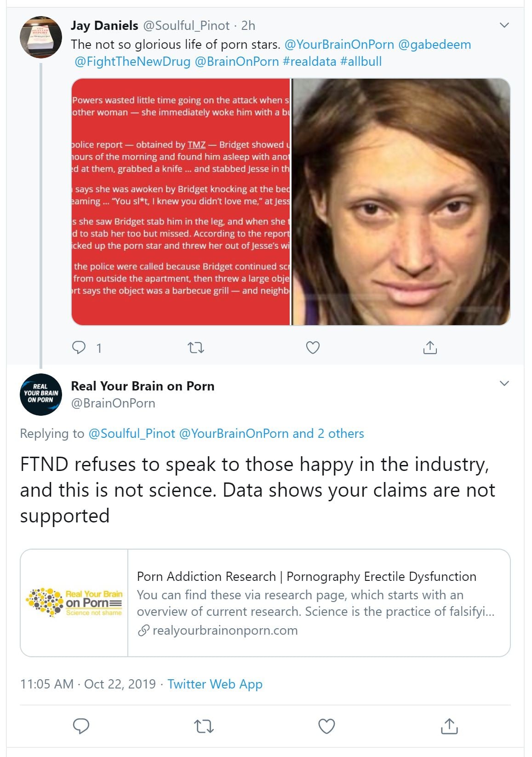
Task: Reply to Jay Daniels' tweet
Action: click(80, 348)
